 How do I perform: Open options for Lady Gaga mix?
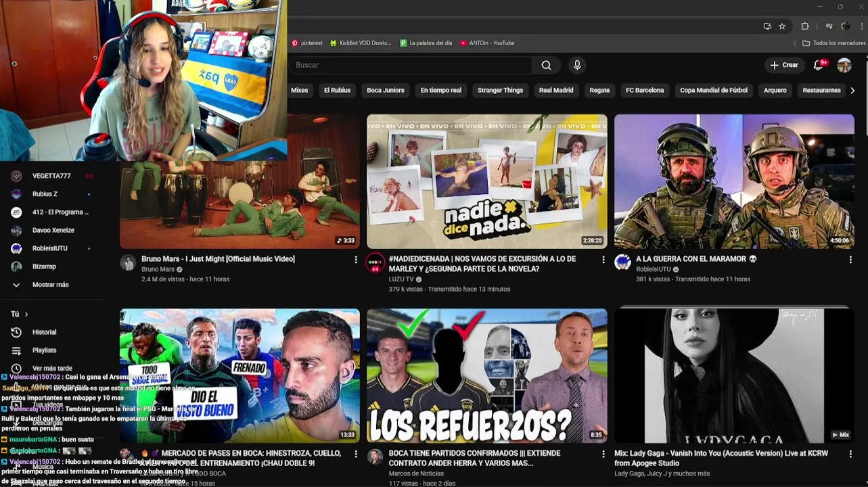[x=850, y=454]
